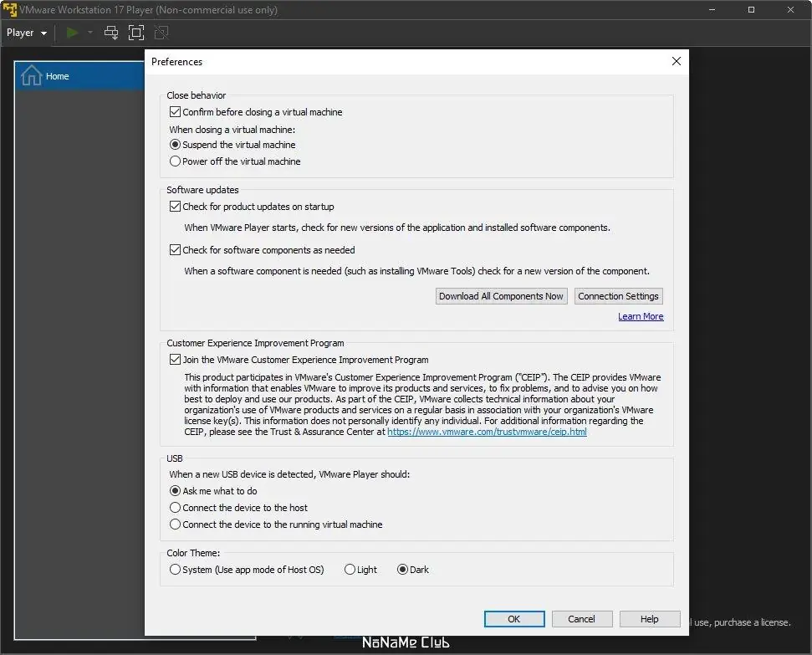This screenshot has width=812, height=655.
Task: Open Help for Preferences
Action: pyautogui.click(x=650, y=619)
